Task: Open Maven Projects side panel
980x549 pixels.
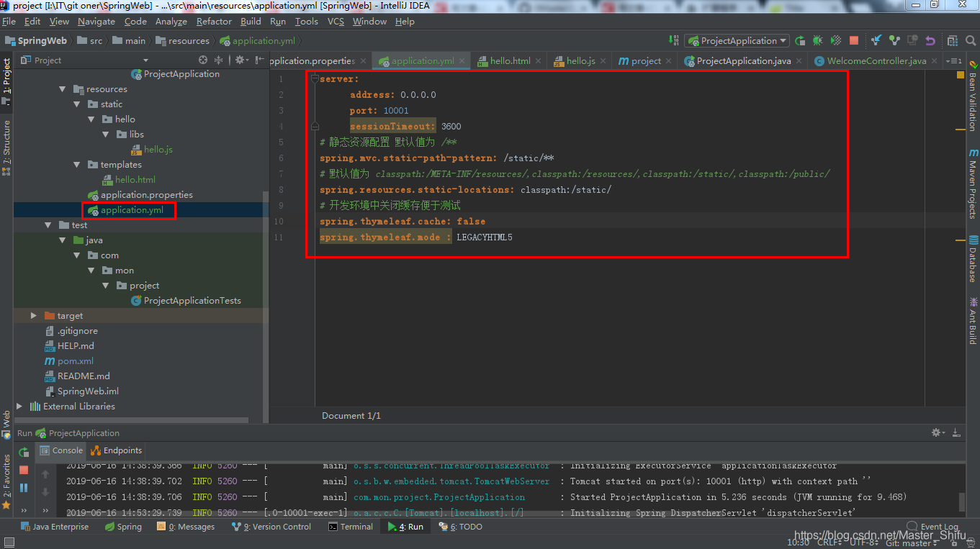Action: point(973,183)
